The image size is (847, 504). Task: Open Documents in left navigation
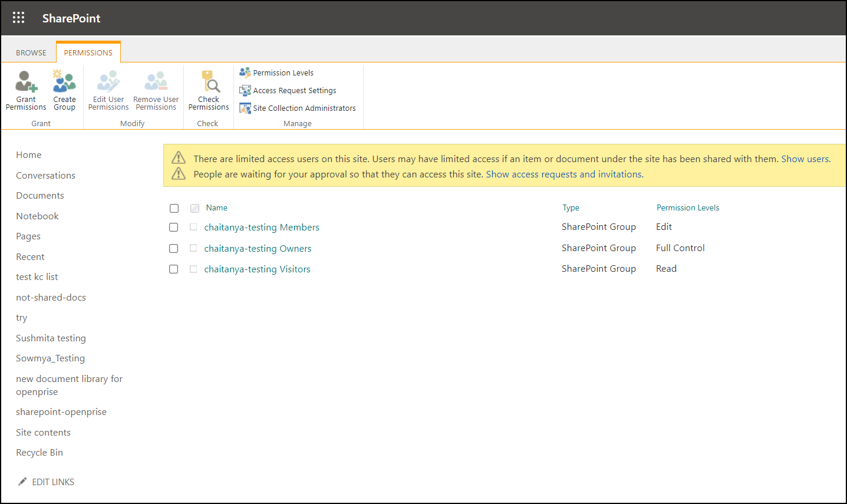[40, 196]
